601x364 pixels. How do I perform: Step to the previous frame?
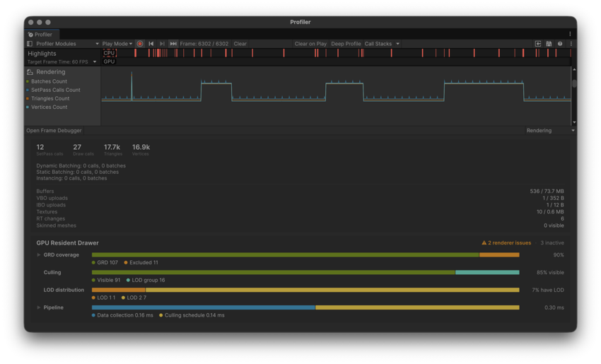tap(151, 44)
